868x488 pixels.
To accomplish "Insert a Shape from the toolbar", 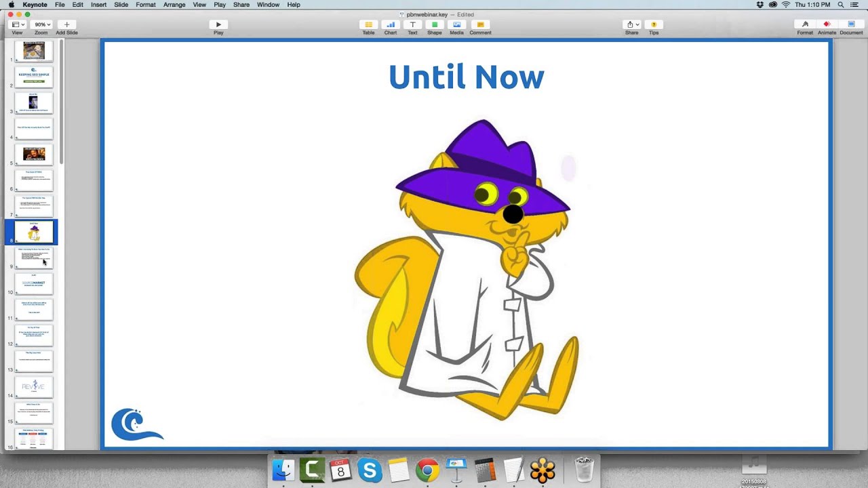I will pyautogui.click(x=435, y=24).
